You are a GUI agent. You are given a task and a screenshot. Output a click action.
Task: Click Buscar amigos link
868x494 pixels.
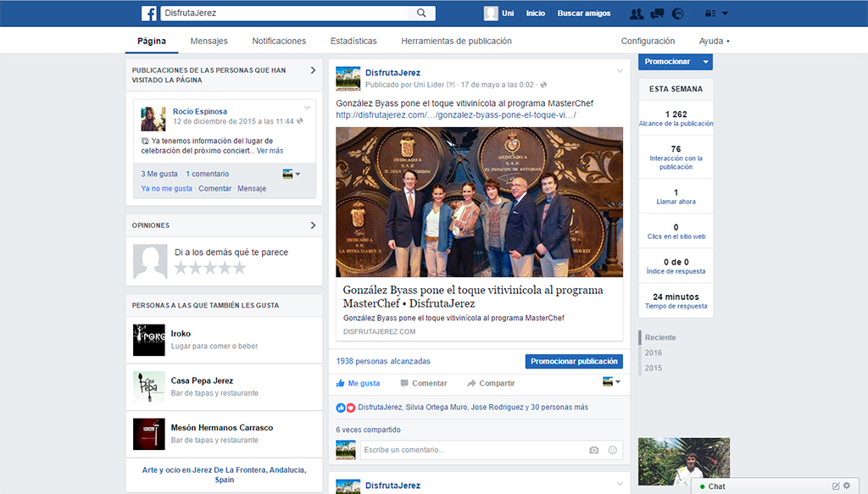click(x=584, y=14)
